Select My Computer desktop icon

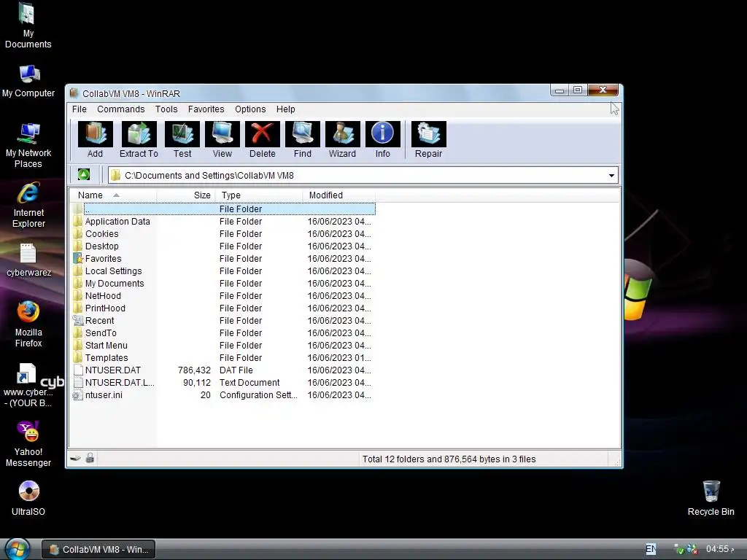click(28, 81)
